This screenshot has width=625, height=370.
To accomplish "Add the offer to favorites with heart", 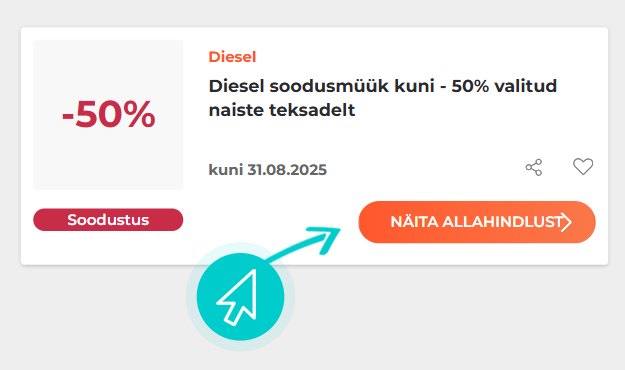I will click(x=583, y=167).
